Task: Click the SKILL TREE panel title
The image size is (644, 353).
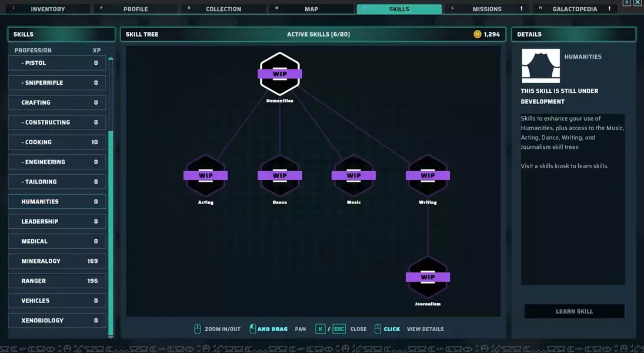Action: click(x=142, y=35)
